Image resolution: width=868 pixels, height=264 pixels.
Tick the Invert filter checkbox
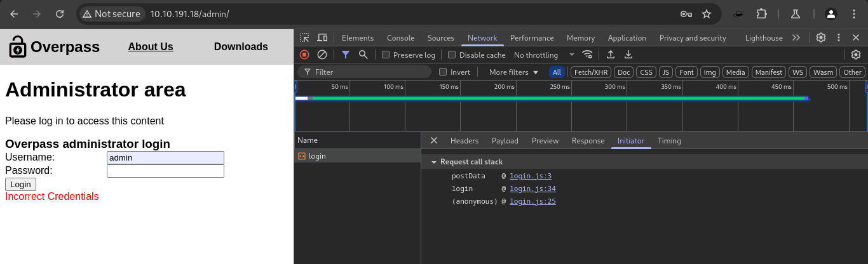point(443,72)
